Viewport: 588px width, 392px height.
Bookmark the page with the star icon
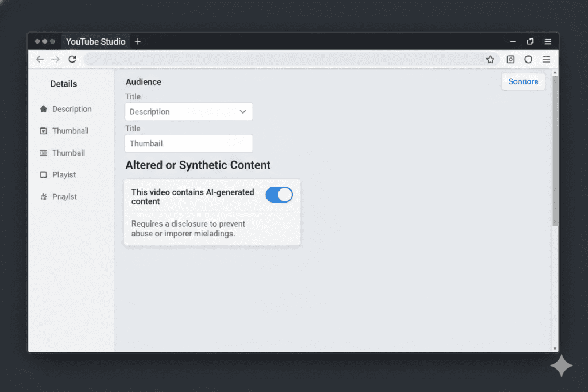click(x=490, y=59)
